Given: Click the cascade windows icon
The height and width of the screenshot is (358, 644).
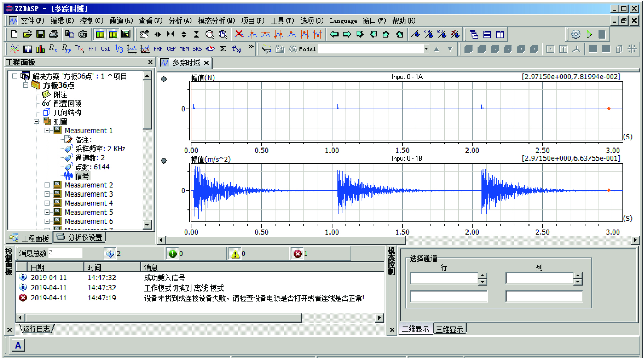Looking at the screenshot, I should (x=474, y=34).
